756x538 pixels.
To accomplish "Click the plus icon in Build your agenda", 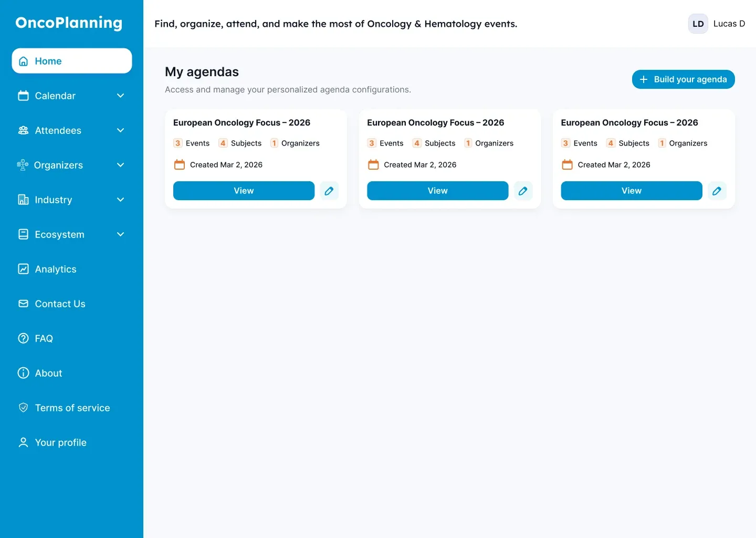I will [644, 79].
